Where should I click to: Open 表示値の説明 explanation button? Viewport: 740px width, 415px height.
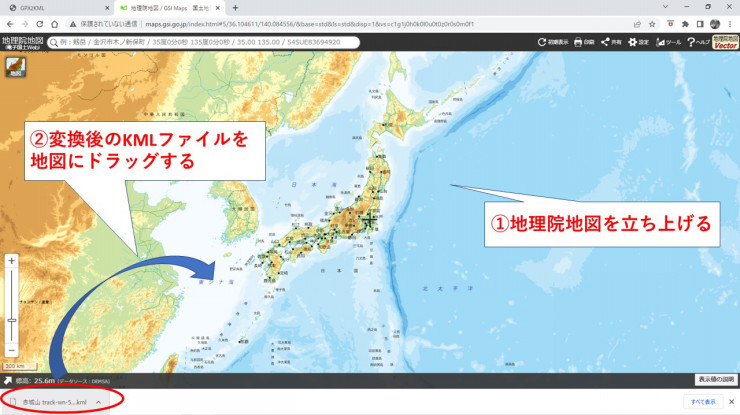tap(716, 380)
